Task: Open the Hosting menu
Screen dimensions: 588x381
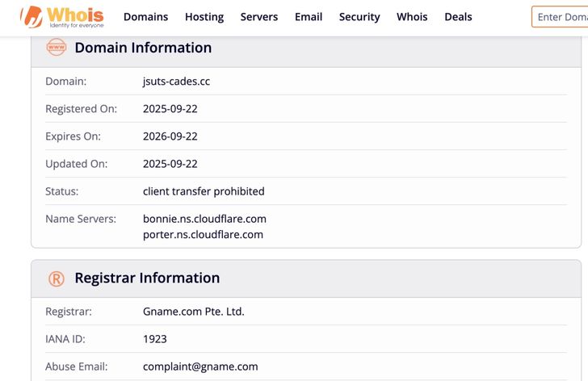Action: click(204, 17)
